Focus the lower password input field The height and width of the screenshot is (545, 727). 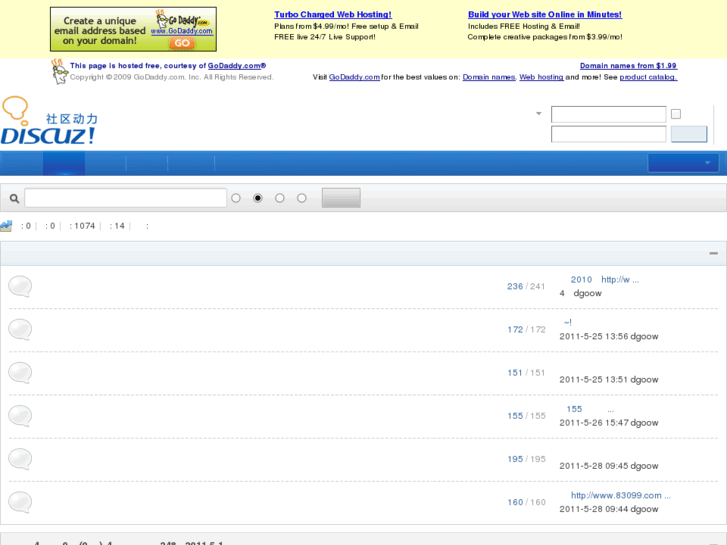pos(608,134)
